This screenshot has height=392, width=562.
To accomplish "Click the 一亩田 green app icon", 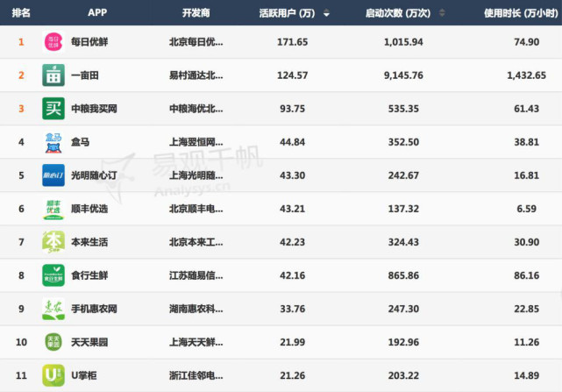I will (53, 75).
